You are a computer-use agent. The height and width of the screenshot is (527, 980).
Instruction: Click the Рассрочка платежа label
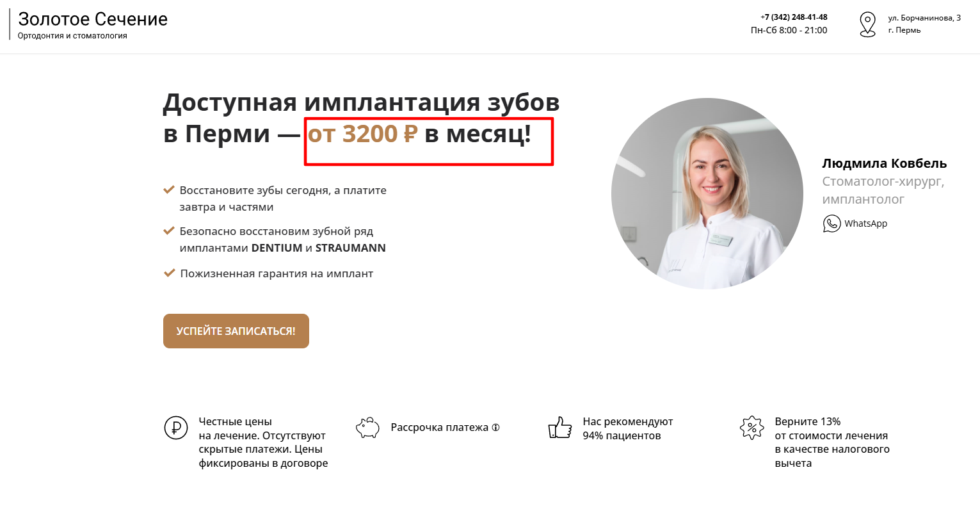point(440,427)
